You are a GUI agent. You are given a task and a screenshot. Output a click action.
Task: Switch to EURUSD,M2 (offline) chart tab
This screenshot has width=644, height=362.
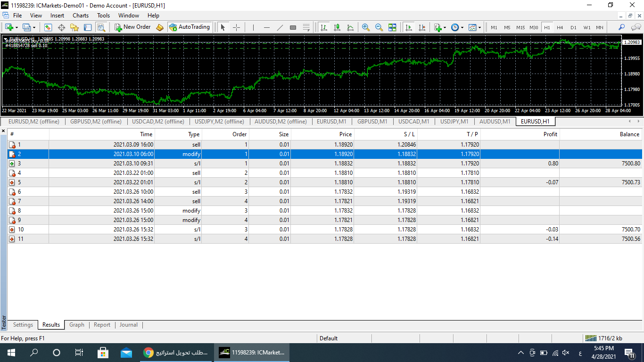tap(34, 122)
